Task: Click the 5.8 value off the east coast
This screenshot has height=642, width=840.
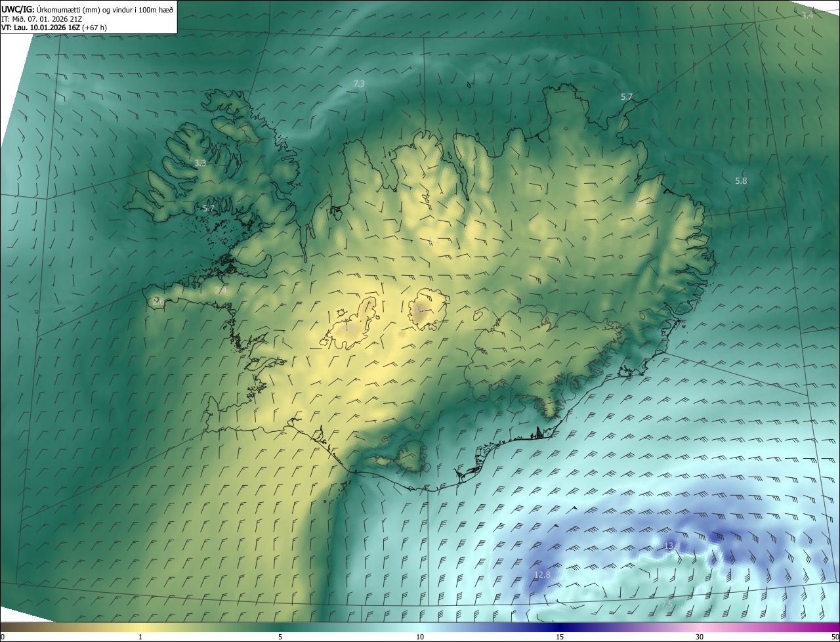Action: pos(741,181)
